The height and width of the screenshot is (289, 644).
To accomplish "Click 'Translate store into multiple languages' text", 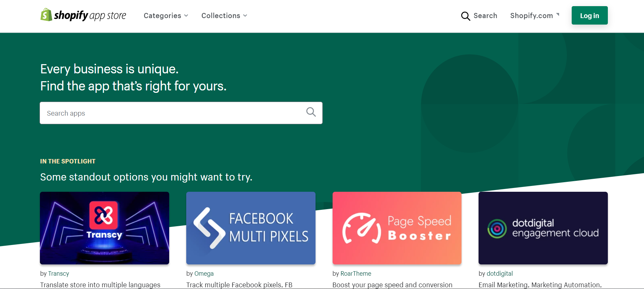I will click(100, 285).
